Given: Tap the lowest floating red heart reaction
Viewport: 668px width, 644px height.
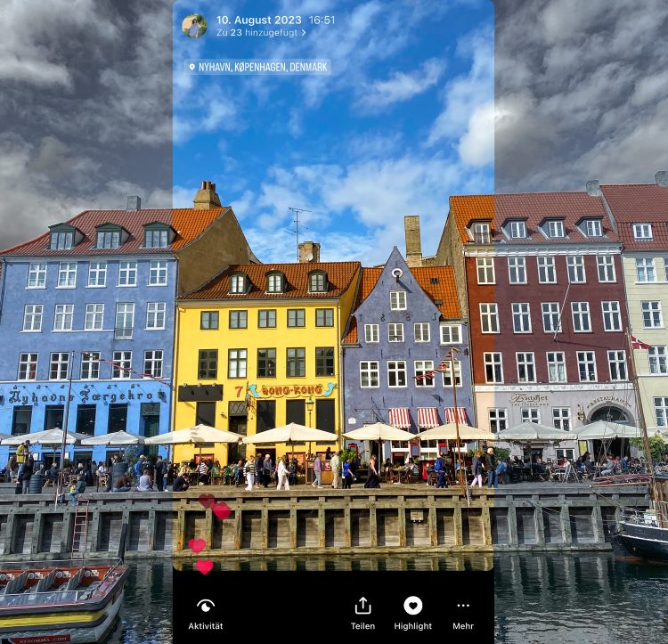Looking at the screenshot, I should pos(205,567).
